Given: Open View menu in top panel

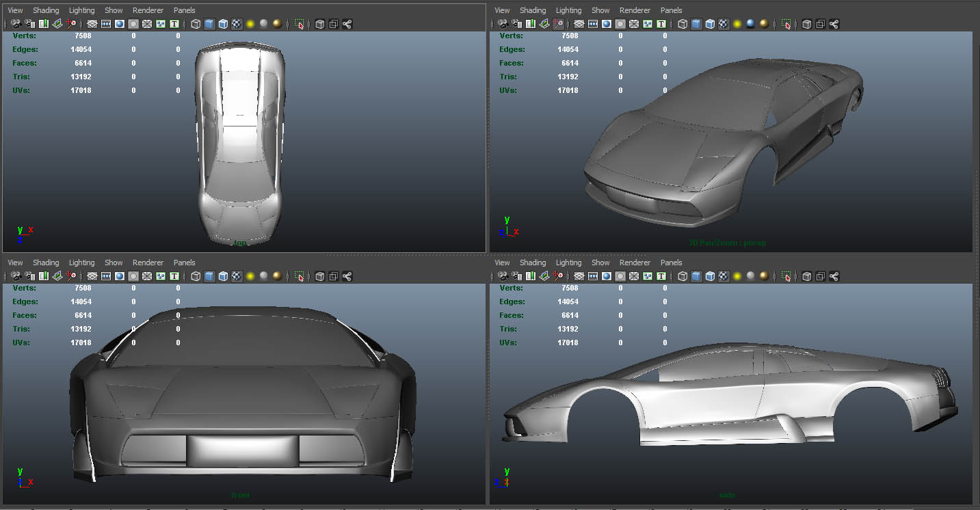Looking at the screenshot, I should [x=15, y=10].
